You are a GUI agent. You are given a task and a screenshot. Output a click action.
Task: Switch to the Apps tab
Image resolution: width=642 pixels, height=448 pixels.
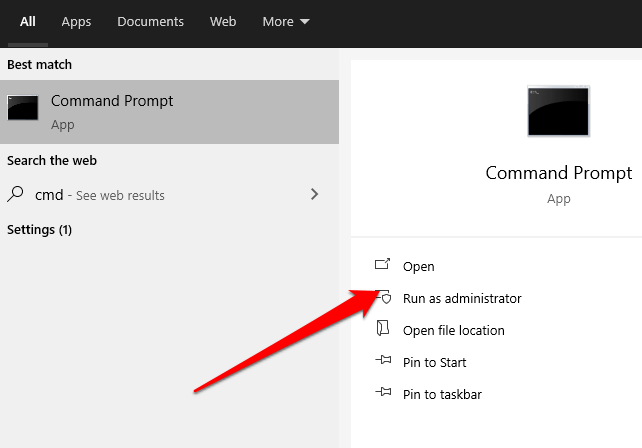[76, 21]
